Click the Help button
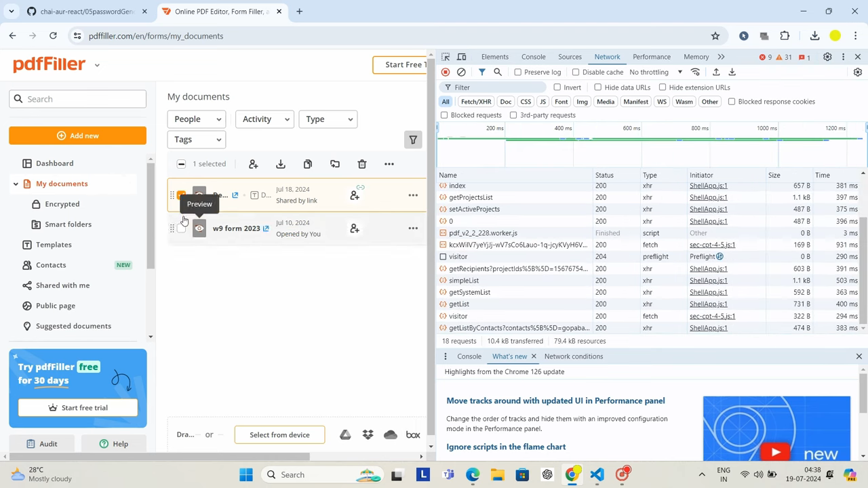868x488 pixels. 114,444
